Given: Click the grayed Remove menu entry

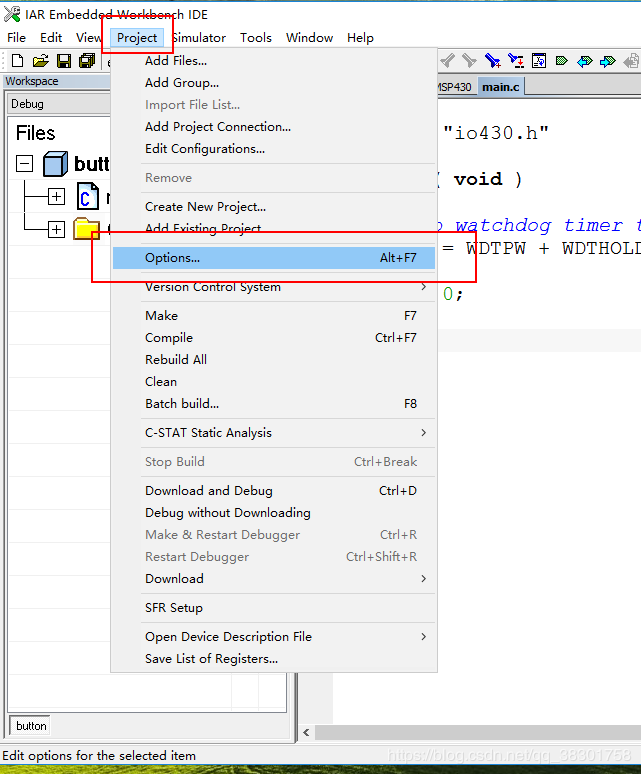Looking at the screenshot, I should [274, 178].
